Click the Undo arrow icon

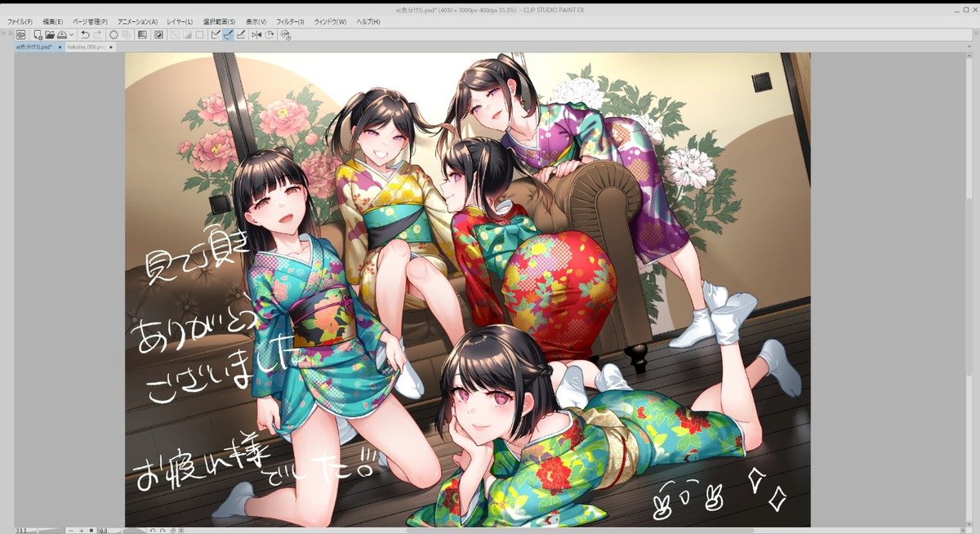[x=86, y=35]
